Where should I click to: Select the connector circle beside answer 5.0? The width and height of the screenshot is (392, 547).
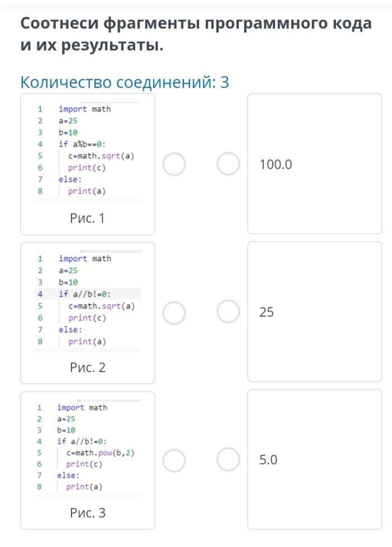click(228, 460)
